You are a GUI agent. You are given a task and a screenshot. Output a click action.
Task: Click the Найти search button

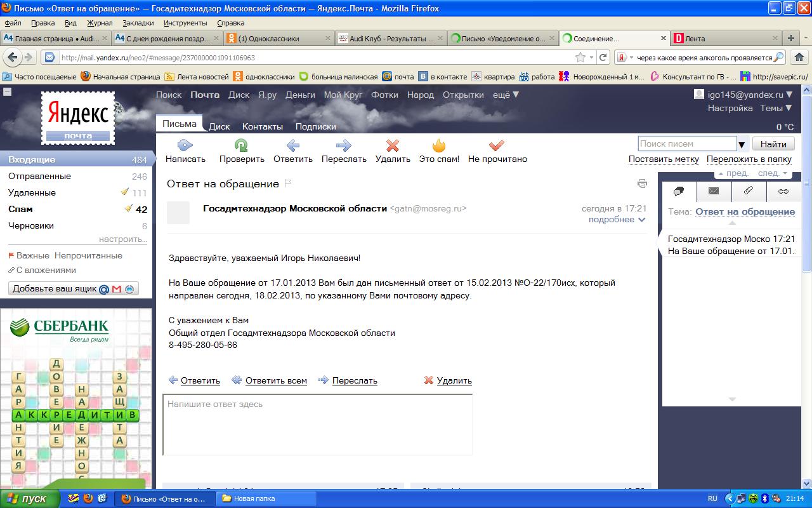pos(774,144)
